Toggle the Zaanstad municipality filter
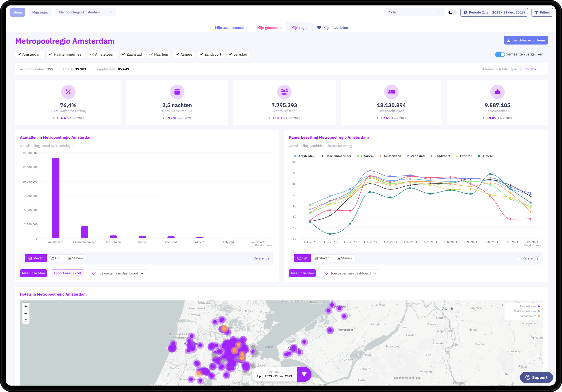562x392 pixels. pos(132,54)
